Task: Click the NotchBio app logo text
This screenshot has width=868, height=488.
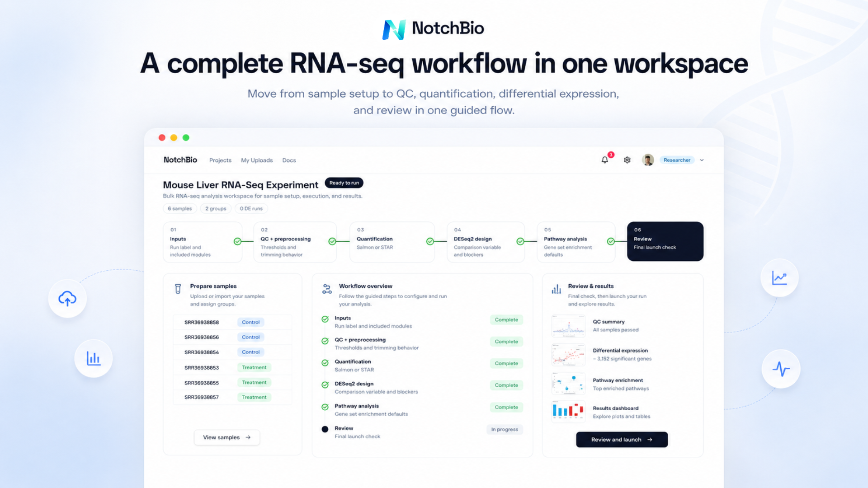Action: (180, 160)
